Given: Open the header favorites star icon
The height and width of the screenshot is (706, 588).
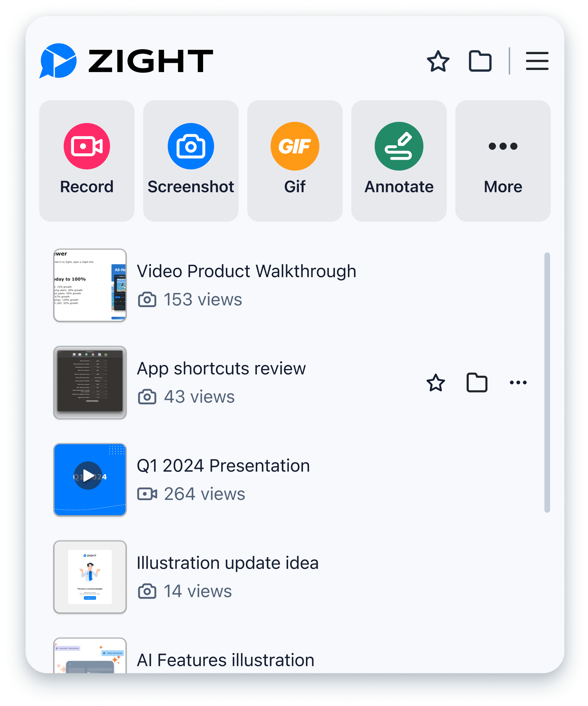Looking at the screenshot, I should 438,61.
